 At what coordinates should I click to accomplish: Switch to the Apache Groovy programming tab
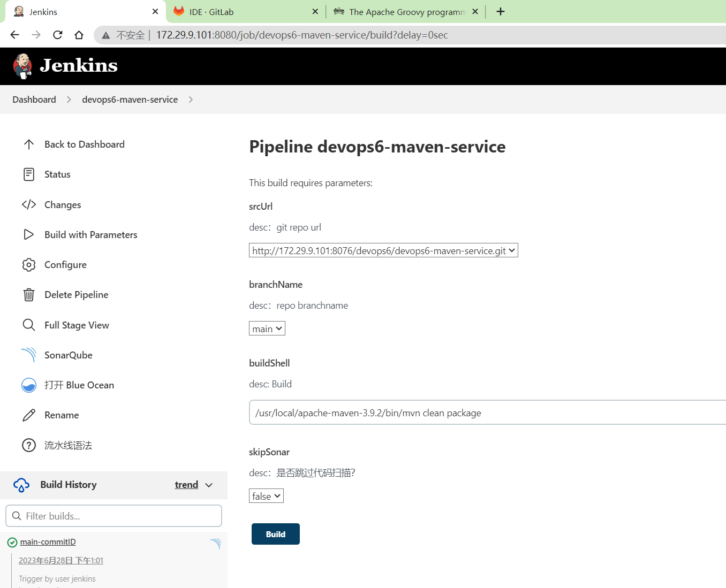coord(406,12)
